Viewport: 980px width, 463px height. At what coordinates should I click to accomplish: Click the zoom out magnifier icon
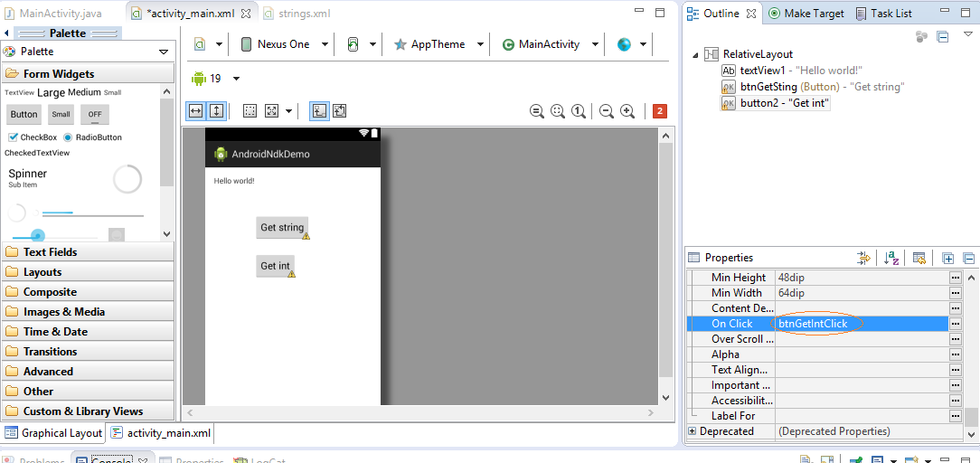(x=606, y=111)
